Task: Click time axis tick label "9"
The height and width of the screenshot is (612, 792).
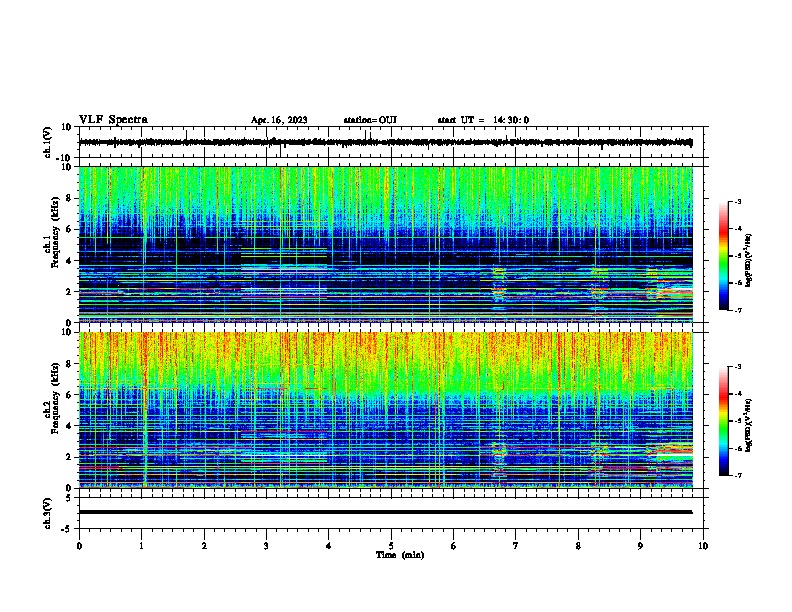Action: (x=640, y=546)
